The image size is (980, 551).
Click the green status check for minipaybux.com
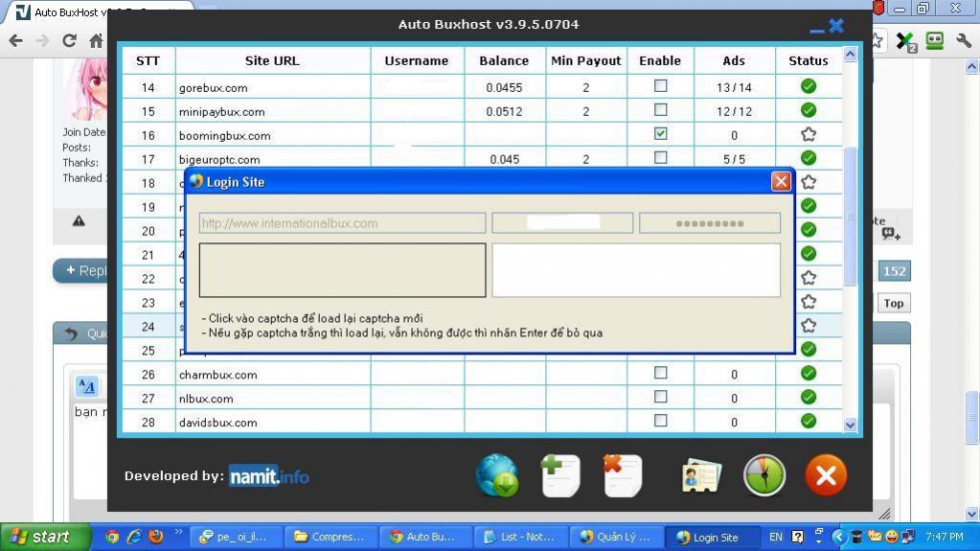pyautogui.click(x=809, y=110)
